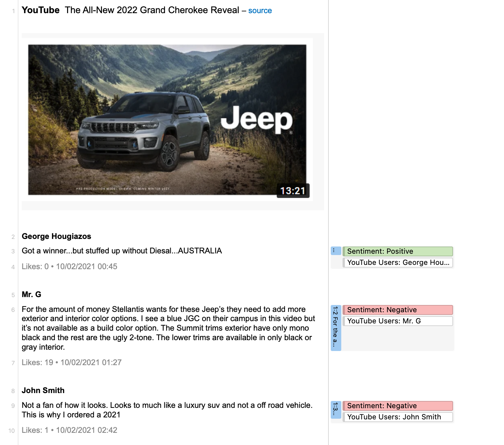Click the 'Likes: 0 • 10/02/2021 00:45' line

69,267
